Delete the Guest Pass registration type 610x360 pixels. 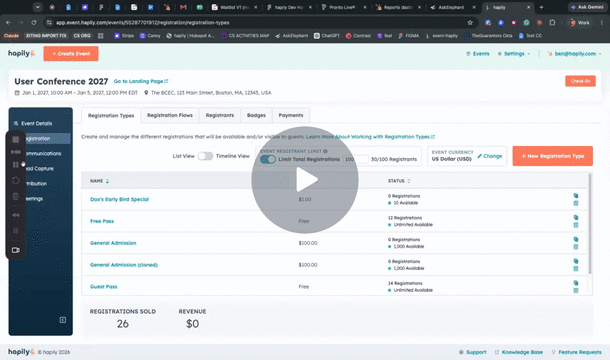[x=576, y=290]
